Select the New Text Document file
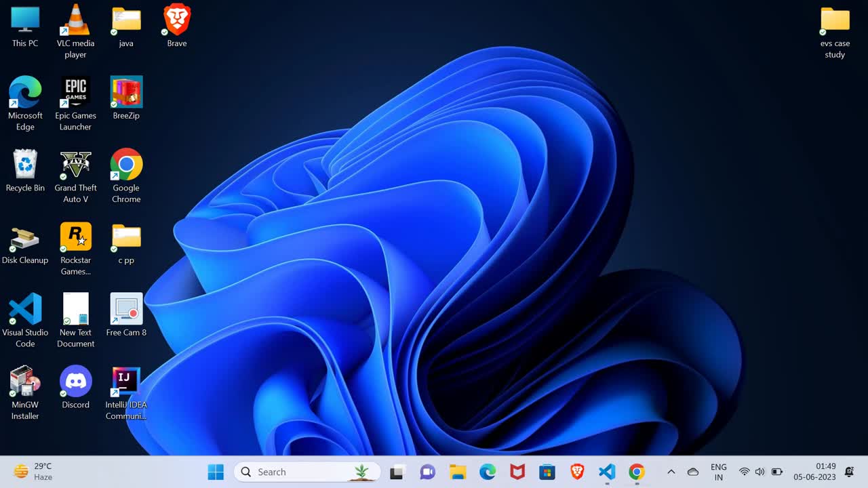Image resolution: width=868 pixels, height=488 pixels. (x=75, y=321)
